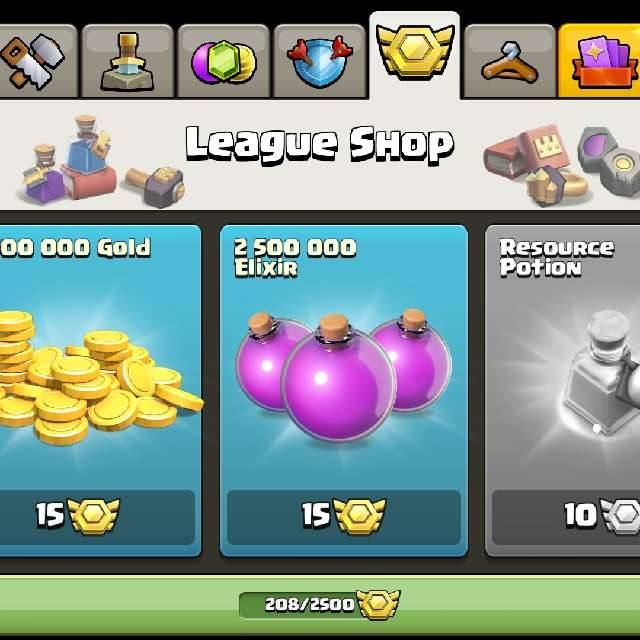Screen dimensions: 640x640
Task: Tap the League Shop title
Action: coord(319,144)
